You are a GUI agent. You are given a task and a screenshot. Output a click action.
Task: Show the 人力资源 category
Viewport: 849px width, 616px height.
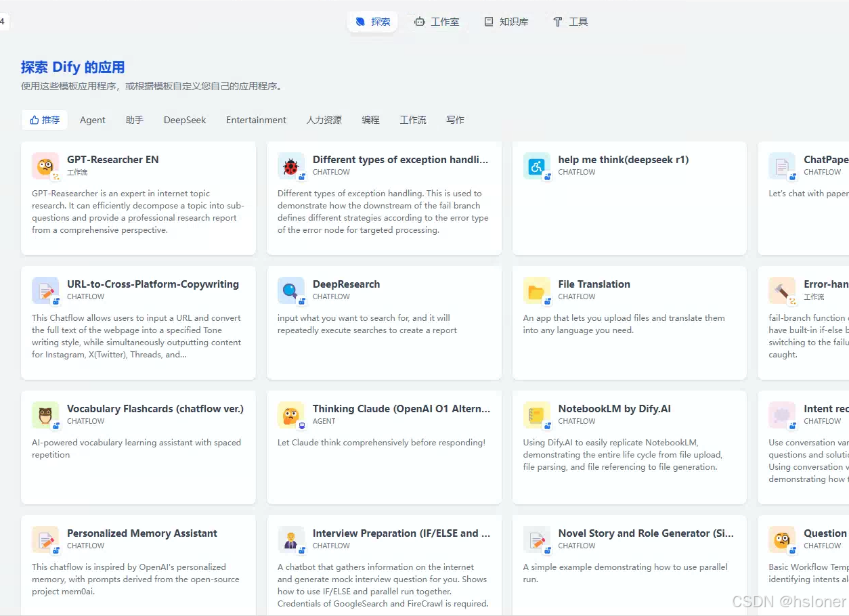[324, 120]
